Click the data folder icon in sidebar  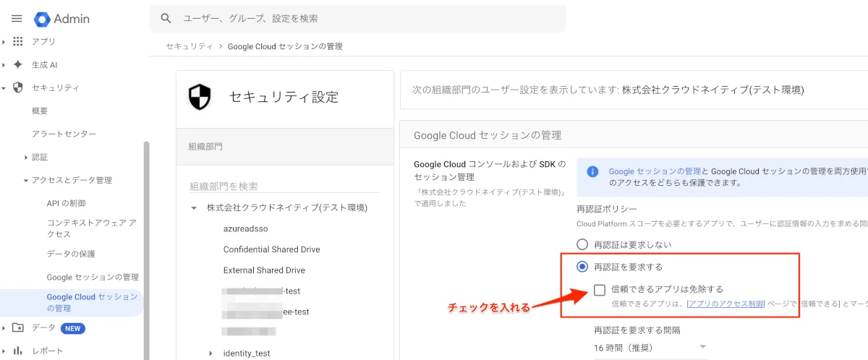click(18, 327)
